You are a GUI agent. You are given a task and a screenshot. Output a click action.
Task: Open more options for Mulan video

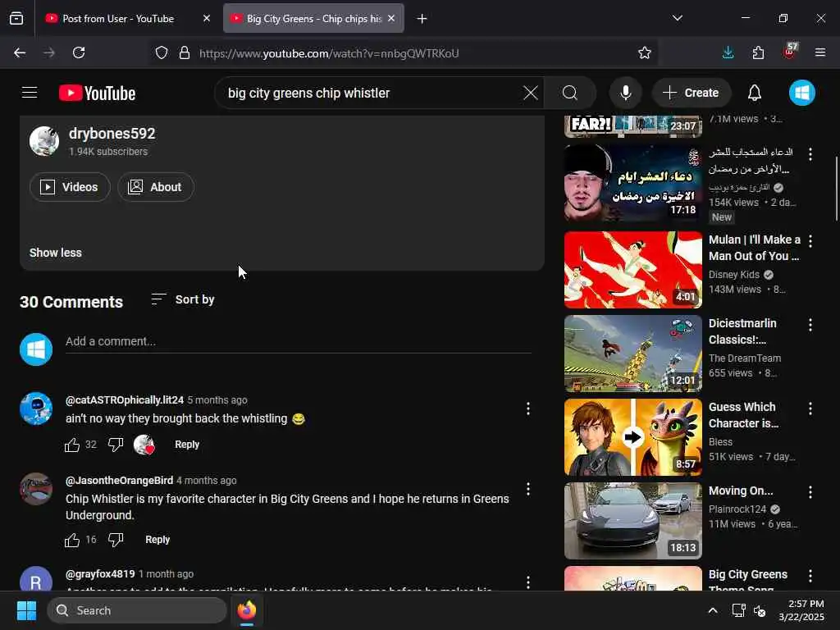810,241
